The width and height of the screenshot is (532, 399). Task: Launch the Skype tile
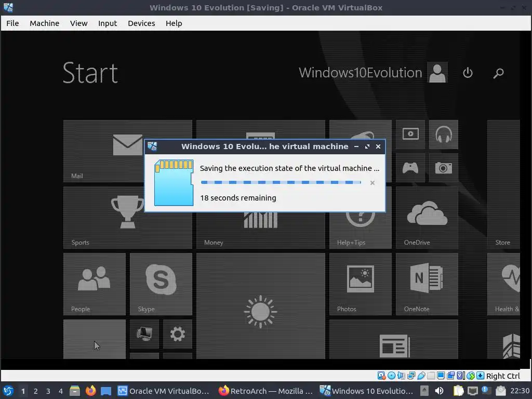tap(161, 284)
